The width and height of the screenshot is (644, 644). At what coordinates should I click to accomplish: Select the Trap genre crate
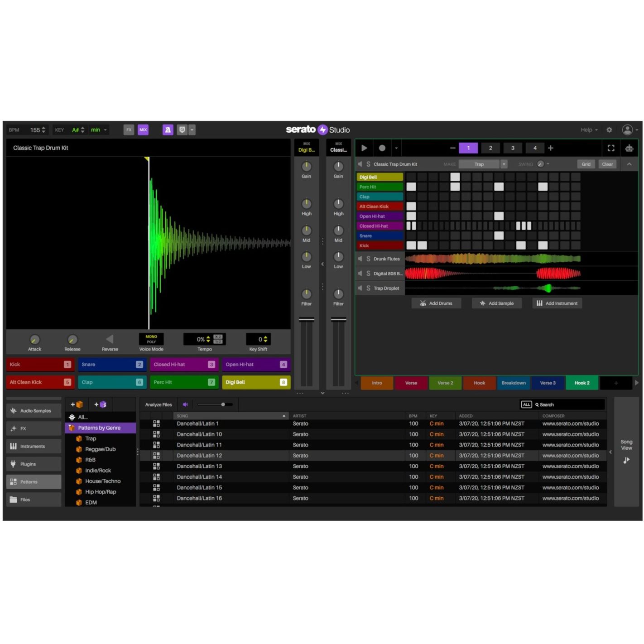pos(91,438)
